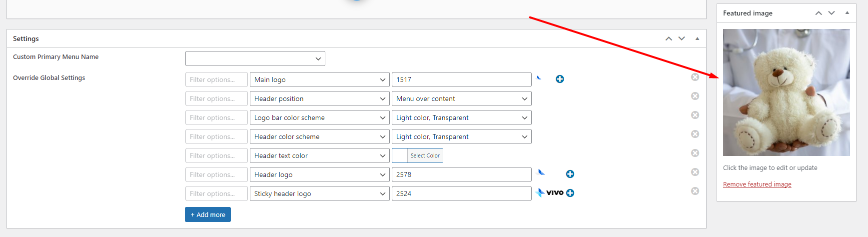Click plus icon beside Main logo image

(560, 79)
